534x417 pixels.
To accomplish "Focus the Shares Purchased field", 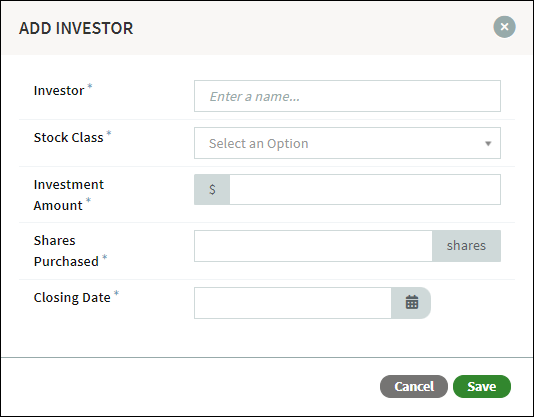I will point(313,246).
